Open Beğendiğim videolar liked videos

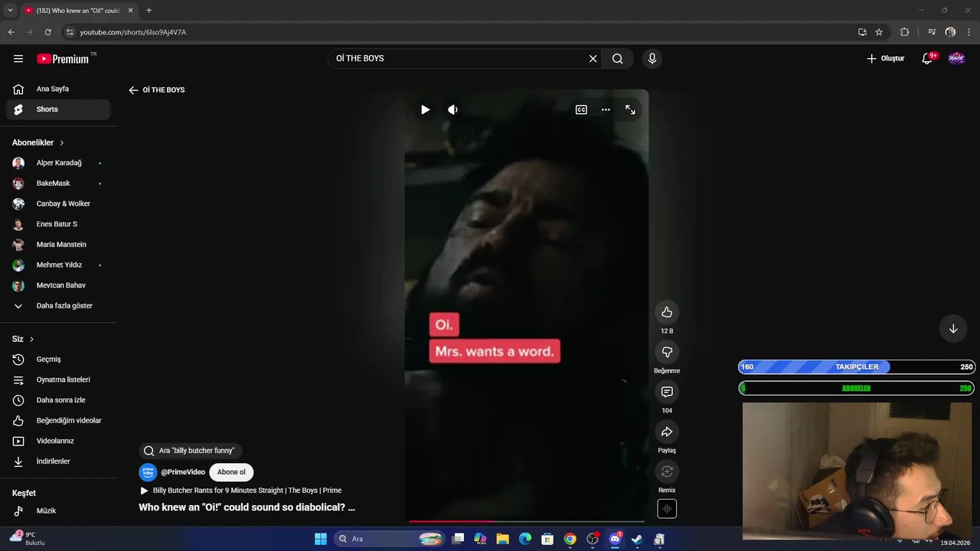tap(58, 421)
